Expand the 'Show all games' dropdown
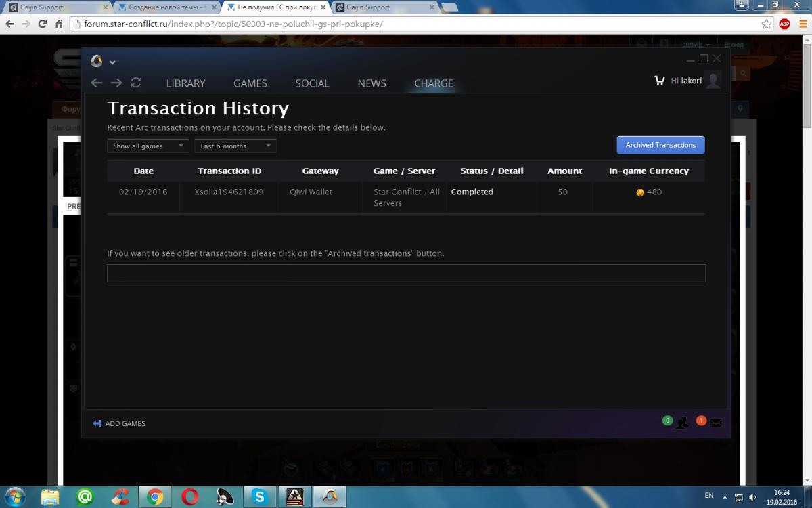812x508 pixels. click(148, 146)
